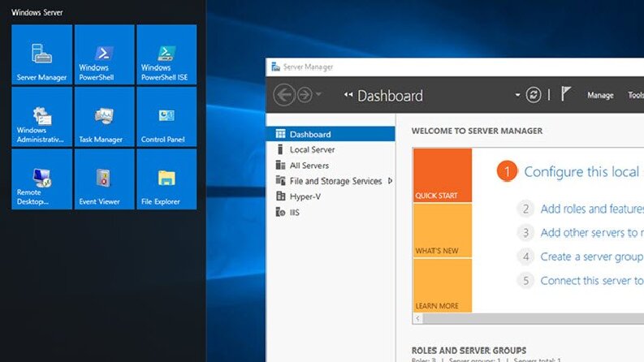
Task: Open Remote Desktop Connection tile
Action: [x=42, y=179]
